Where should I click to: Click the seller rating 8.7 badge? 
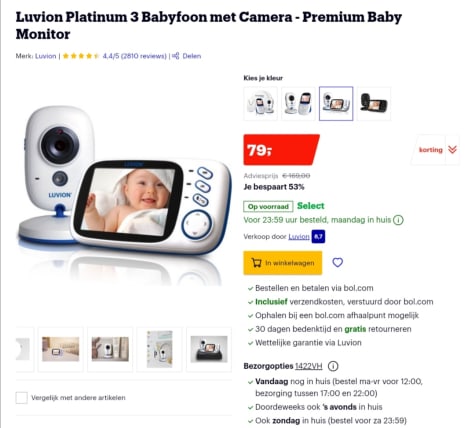[x=318, y=236]
